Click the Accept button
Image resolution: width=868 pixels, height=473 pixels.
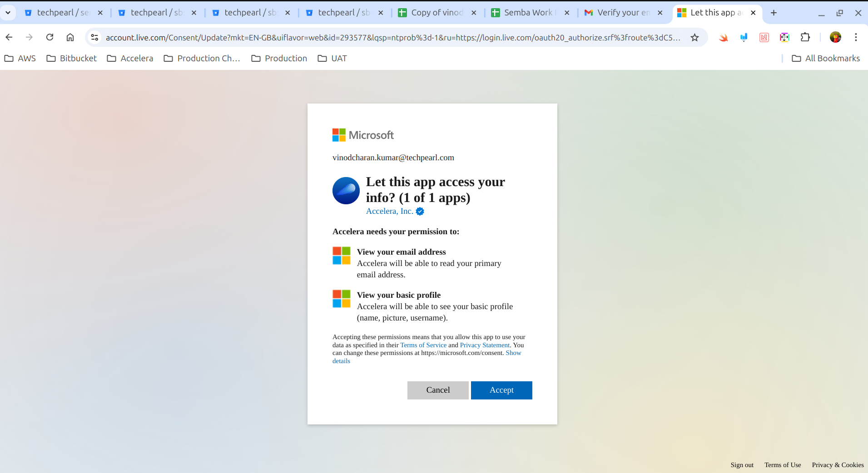tap(501, 390)
